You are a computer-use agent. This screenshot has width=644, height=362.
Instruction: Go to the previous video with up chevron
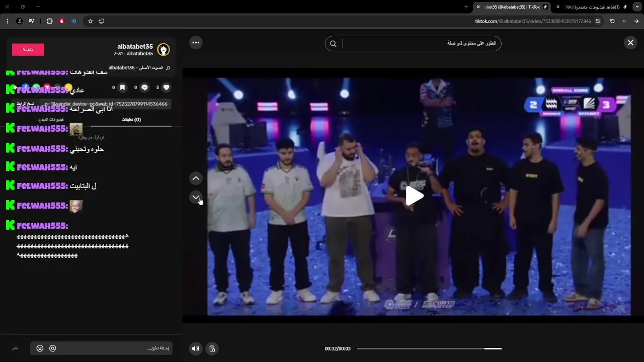196,178
